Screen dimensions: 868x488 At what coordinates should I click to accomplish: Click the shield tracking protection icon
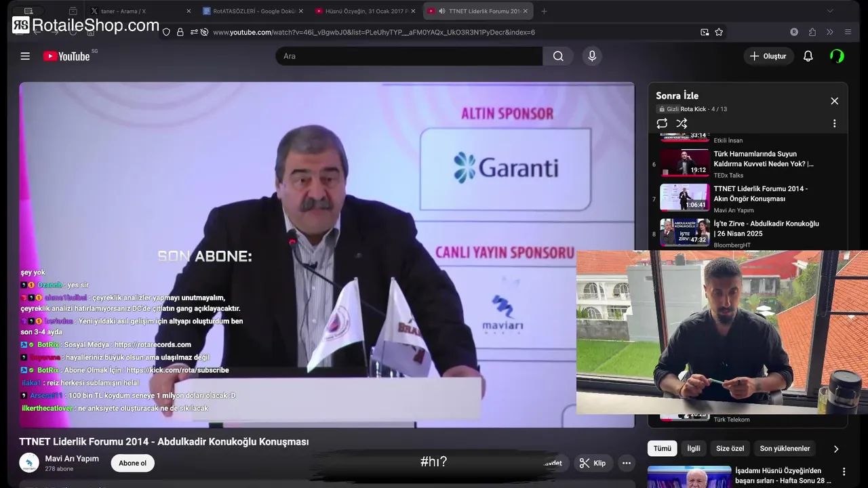click(x=166, y=32)
